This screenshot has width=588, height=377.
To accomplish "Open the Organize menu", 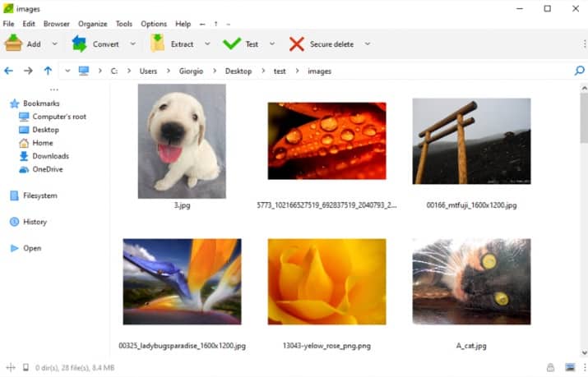I will pos(92,24).
